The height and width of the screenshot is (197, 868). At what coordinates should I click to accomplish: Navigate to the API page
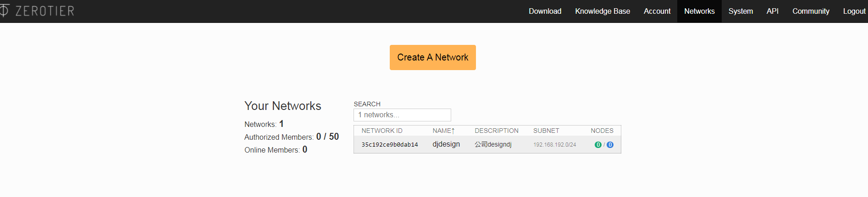click(772, 11)
